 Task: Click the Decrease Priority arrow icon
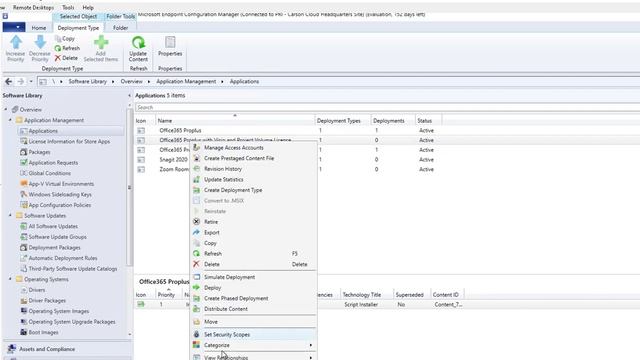coord(40,42)
